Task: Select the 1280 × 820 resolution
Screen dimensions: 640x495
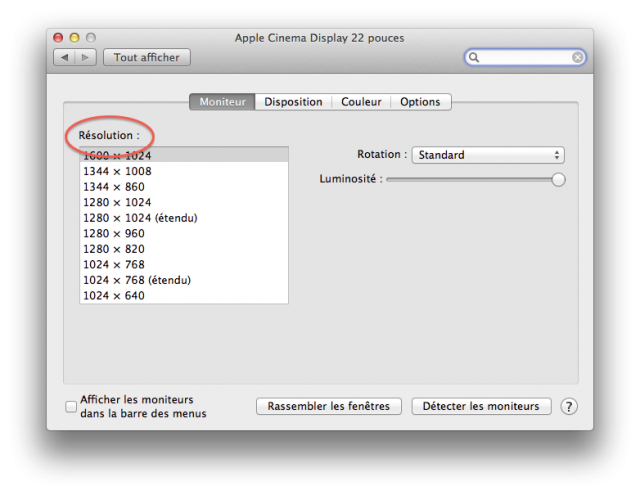Action: pyautogui.click(x=184, y=249)
